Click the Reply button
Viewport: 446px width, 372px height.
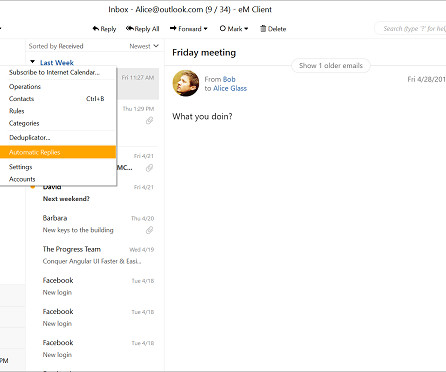(x=104, y=29)
